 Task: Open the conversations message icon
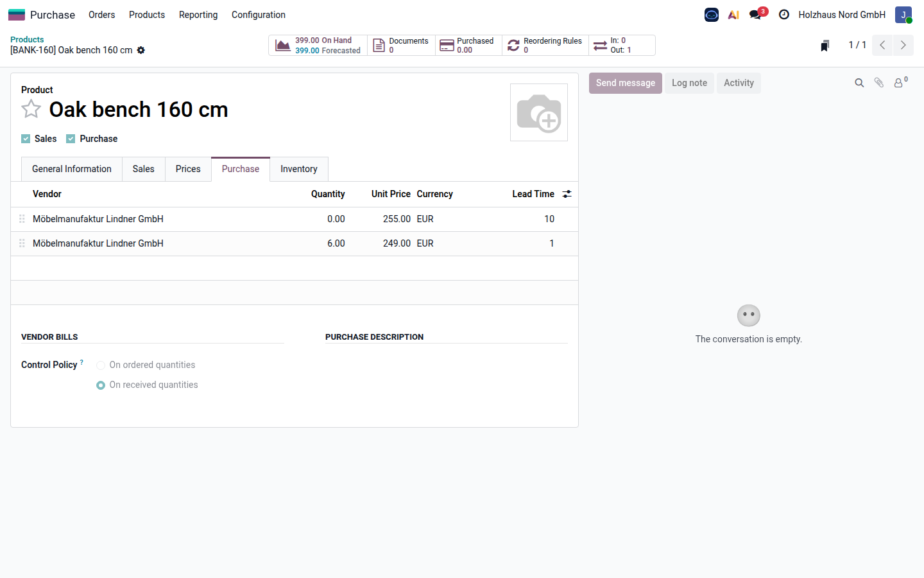click(755, 15)
